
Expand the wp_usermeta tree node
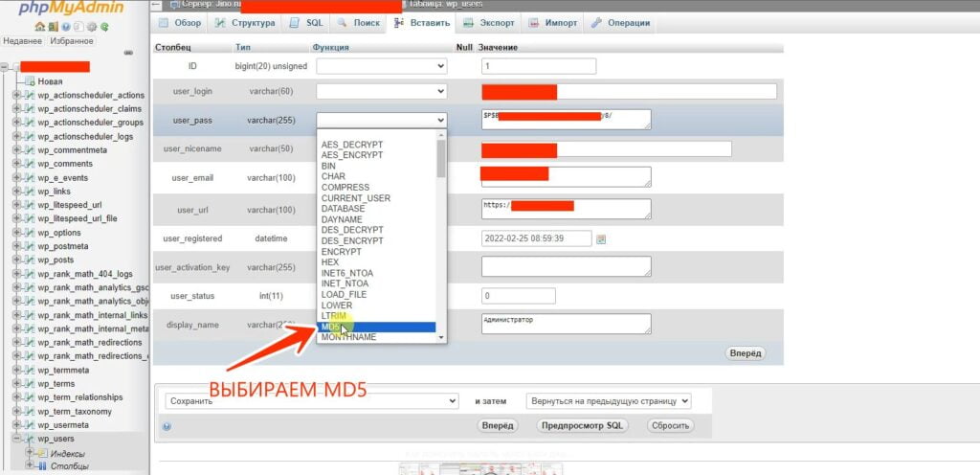tap(16, 425)
